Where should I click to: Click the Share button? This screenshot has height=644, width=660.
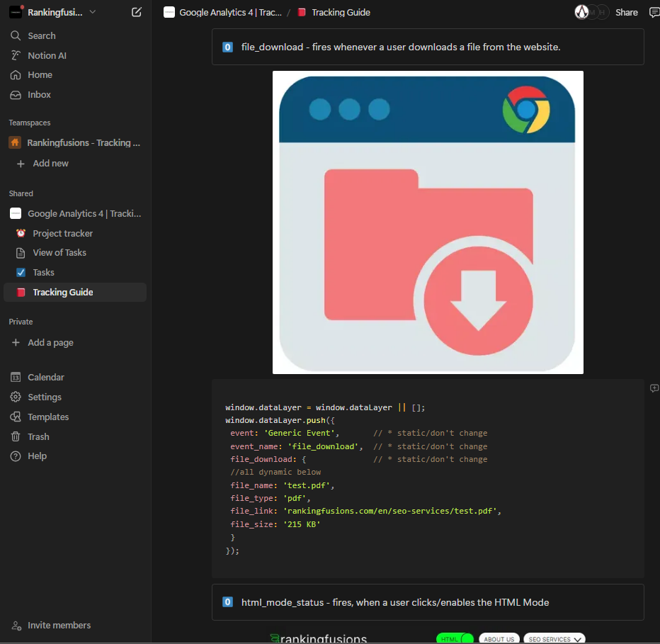[x=626, y=12]
